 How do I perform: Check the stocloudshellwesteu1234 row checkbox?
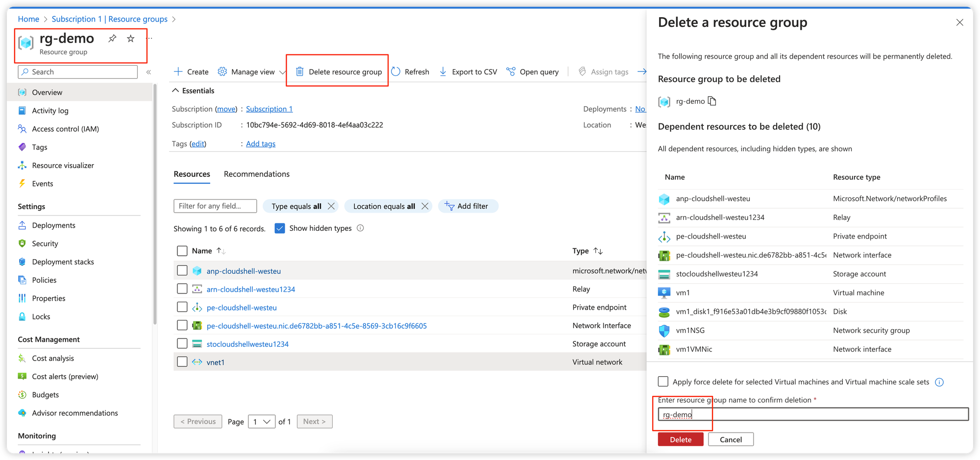point(182,344)
